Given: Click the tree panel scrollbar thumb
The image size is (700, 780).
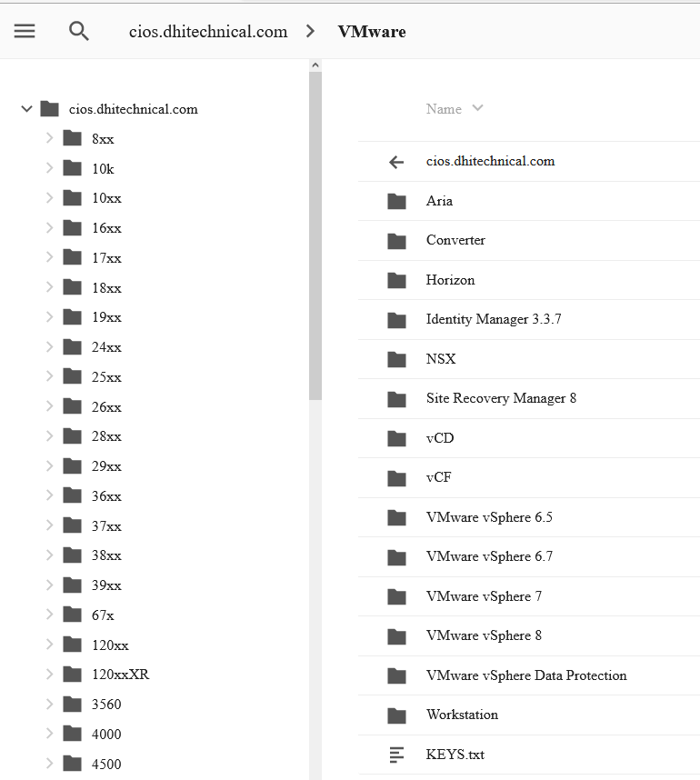Looking at the screenshot, I should [x=315, y=235].
